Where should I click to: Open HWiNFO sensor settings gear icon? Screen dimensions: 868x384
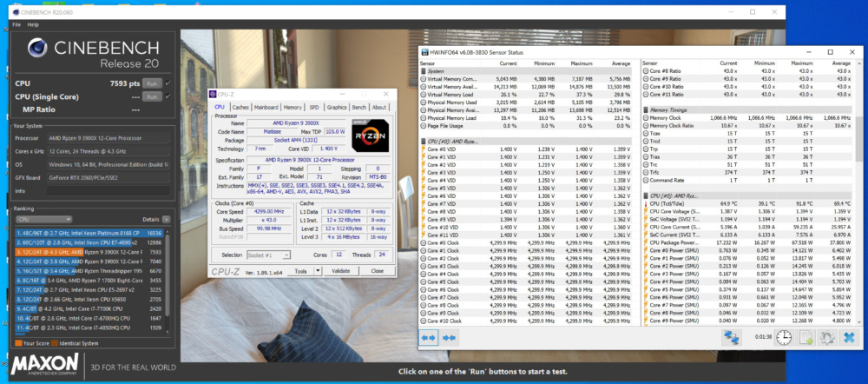pos(827,337)
